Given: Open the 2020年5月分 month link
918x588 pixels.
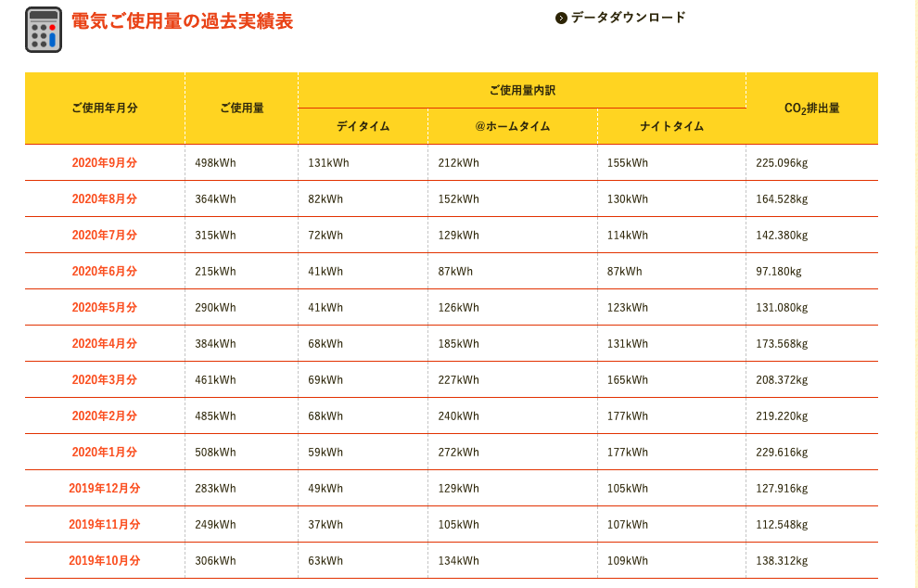Looking at the screenshot, I should point(104,308).
